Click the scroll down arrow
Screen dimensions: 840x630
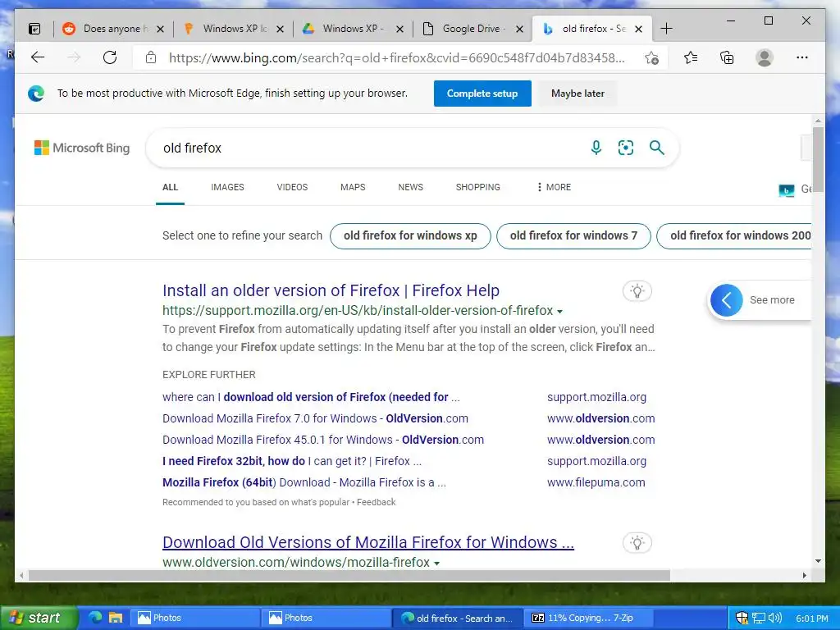[x=818, y=561]
